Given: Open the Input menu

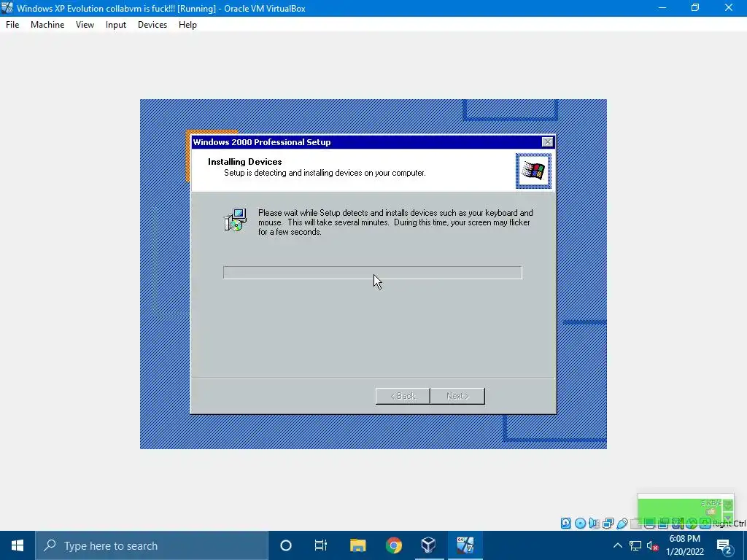Looking at the screenshot, I should coord(116,25).
